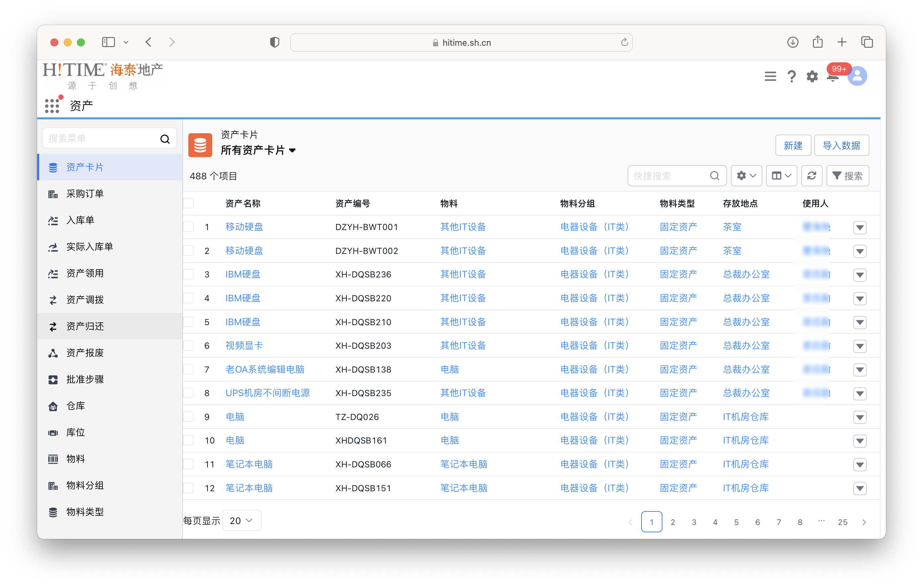The width and height of the screenshot is (923, 588).
Task: Open the user avatar profile
Action: coord(857,76)
